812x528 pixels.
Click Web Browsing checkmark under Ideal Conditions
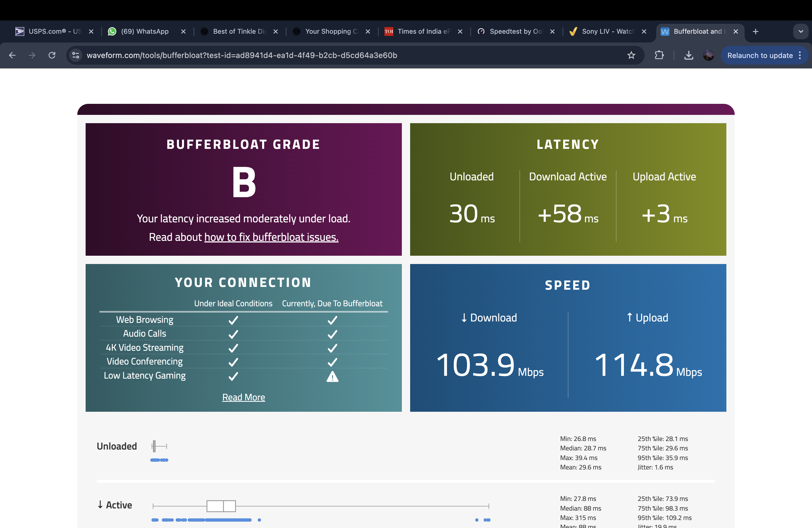233,320
